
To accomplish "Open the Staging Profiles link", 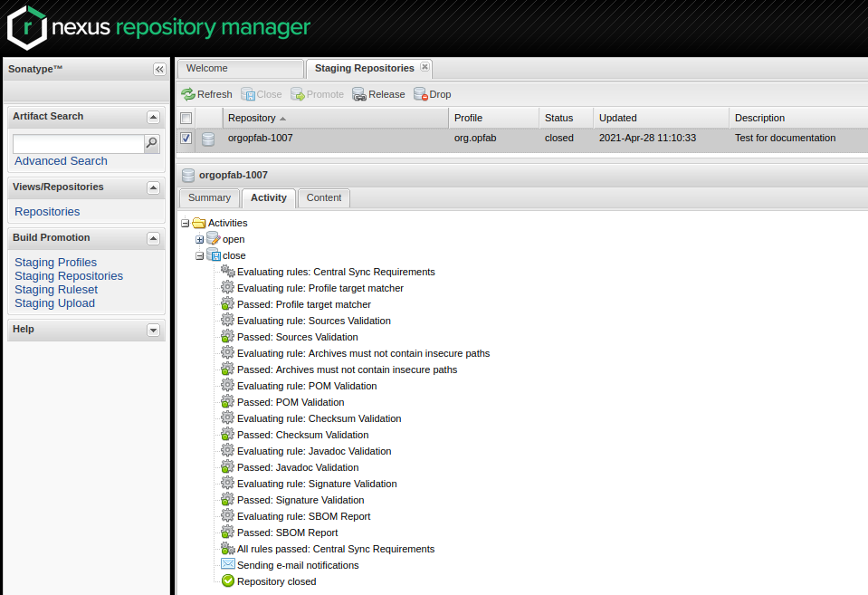I will tap(55, 262).
